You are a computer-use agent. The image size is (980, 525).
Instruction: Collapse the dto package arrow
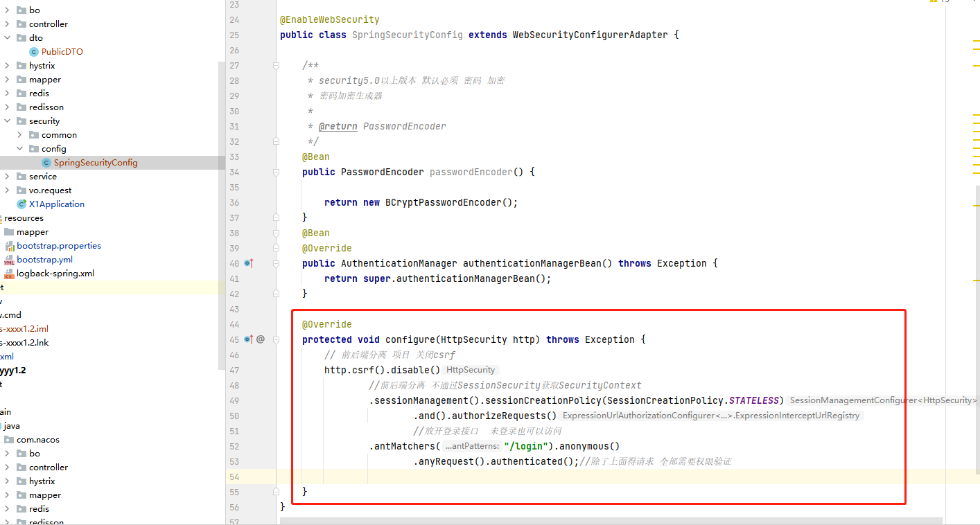click(7, 38)
